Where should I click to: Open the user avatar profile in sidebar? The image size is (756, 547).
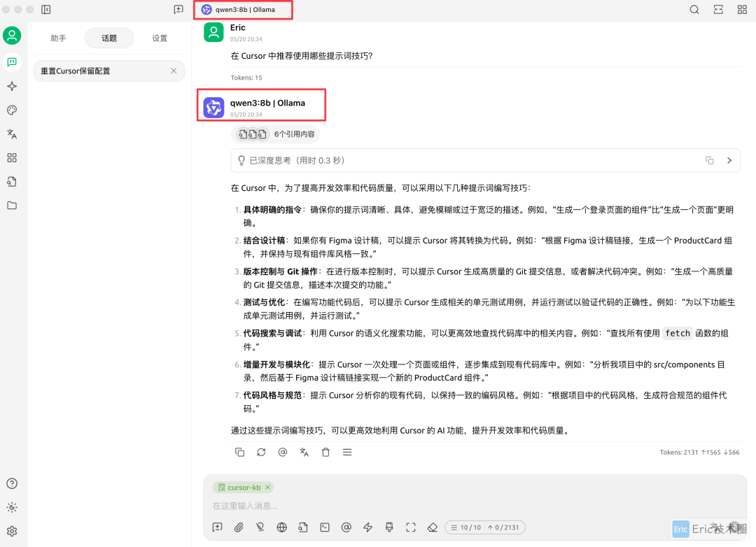coord(12,36)
